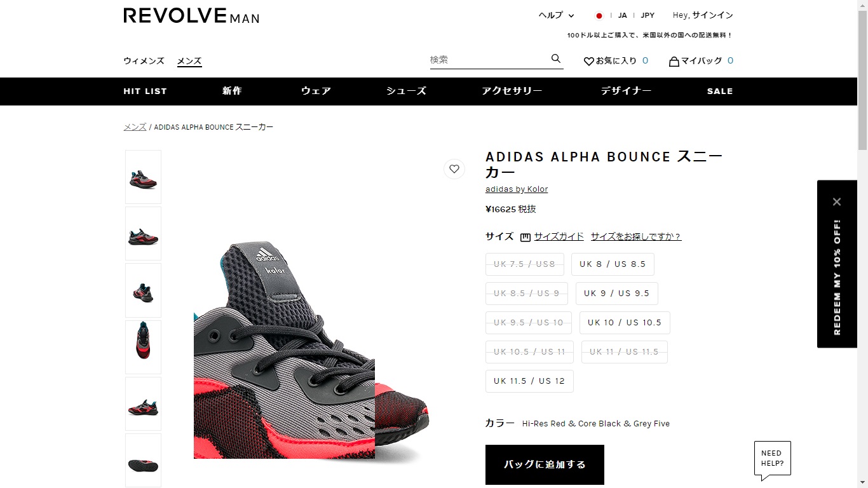The image size is (868, 488).
Task: Expand the ヘルプ help dropdown
Action: pos(556,15)
